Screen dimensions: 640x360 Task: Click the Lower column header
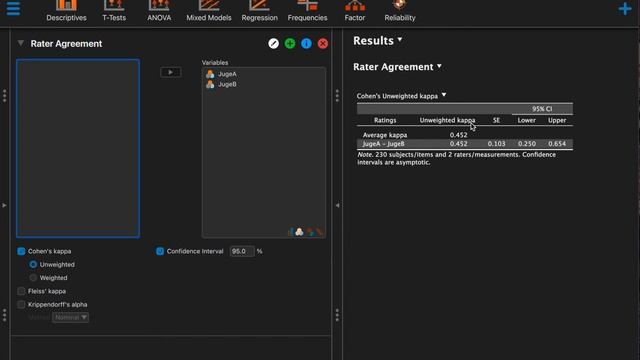(x=527, y=120)
